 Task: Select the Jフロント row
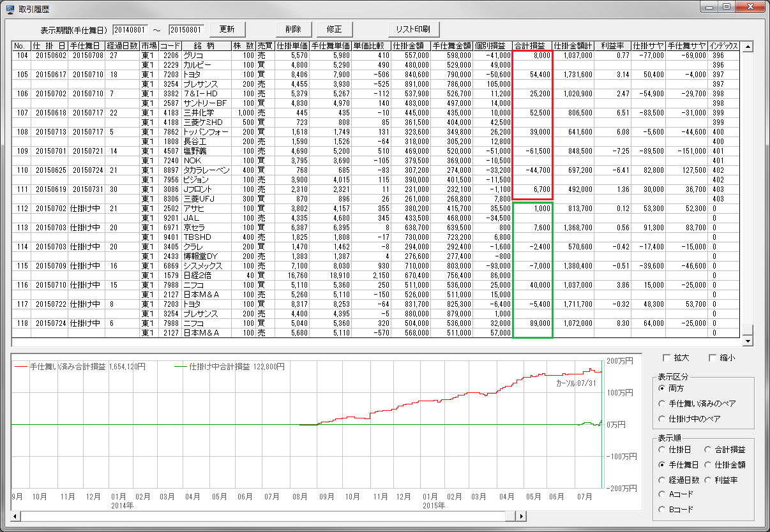377,189
